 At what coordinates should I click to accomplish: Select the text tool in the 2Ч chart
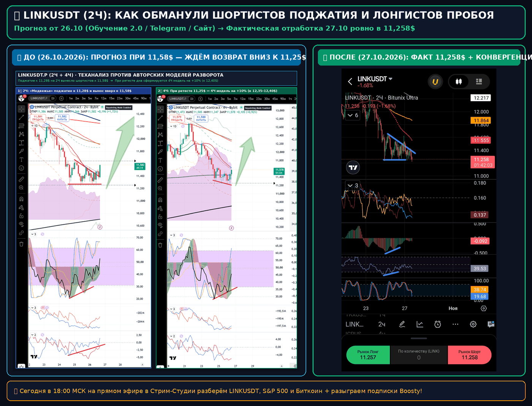point(21,159)
